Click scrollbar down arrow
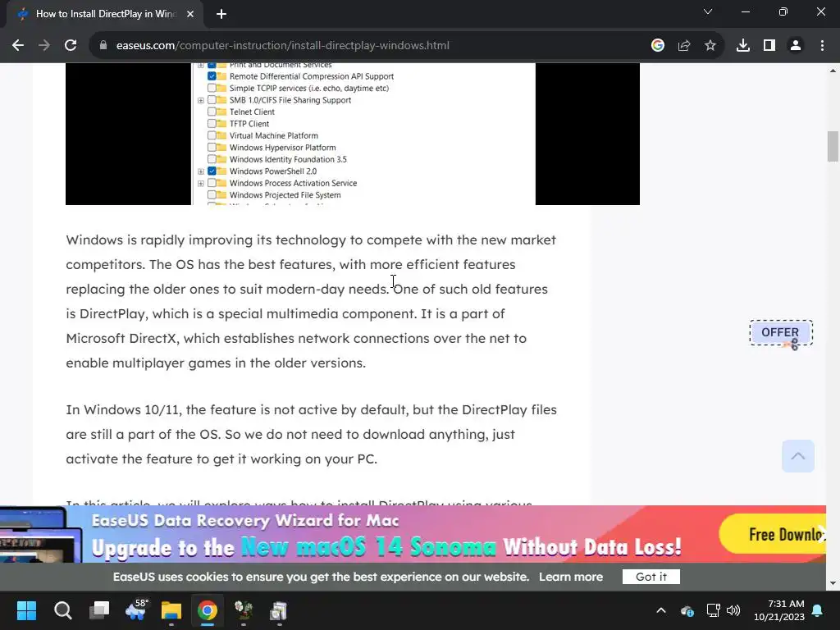The height and width of the screenshot is (630, 840). click(833, 583)
